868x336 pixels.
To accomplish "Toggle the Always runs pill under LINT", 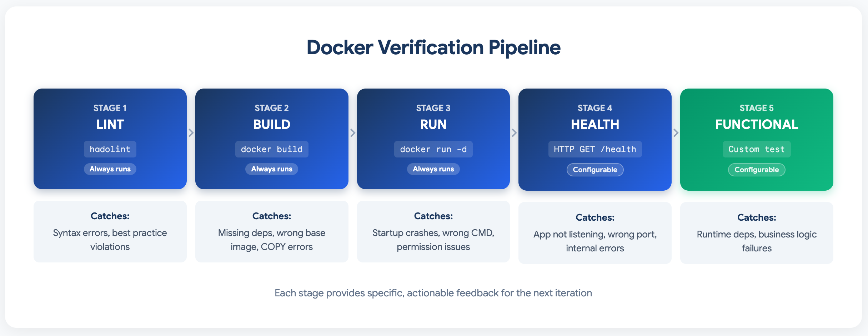I will click(x=110, y=169).
